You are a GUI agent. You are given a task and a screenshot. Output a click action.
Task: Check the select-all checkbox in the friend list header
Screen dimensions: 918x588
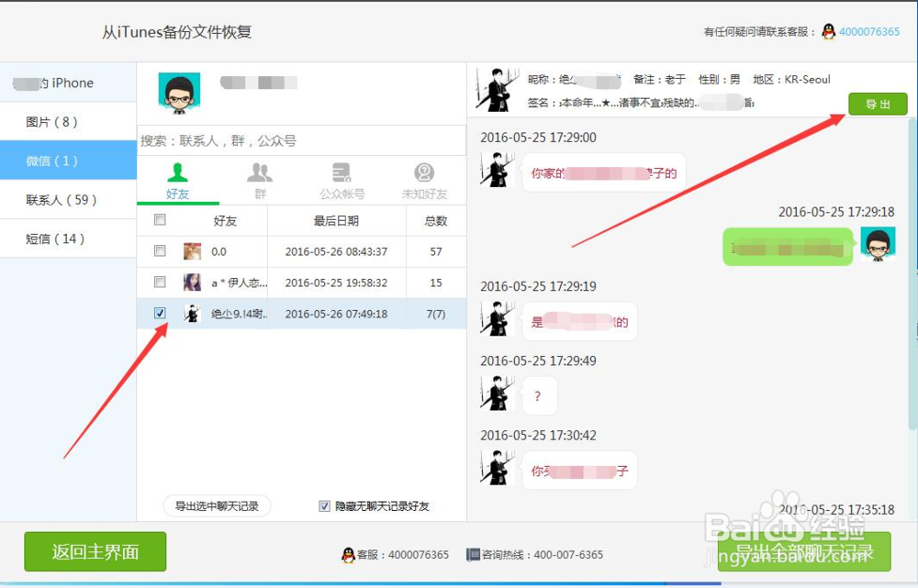click(160, 220)
